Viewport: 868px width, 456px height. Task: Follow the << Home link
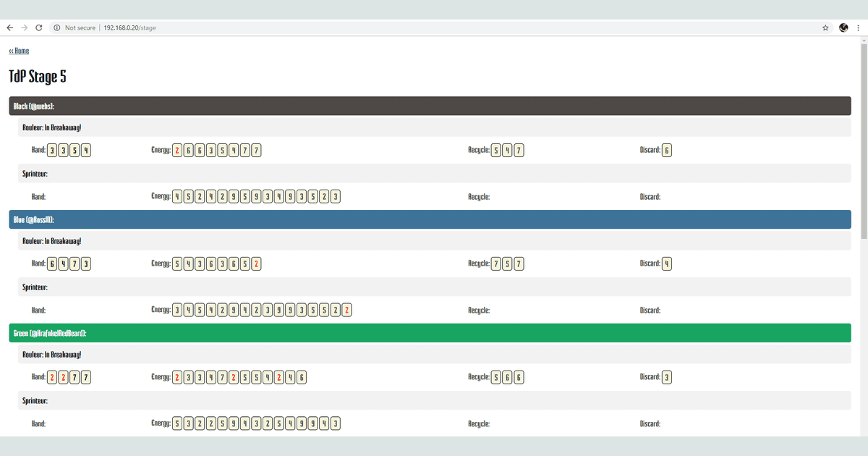19,51
